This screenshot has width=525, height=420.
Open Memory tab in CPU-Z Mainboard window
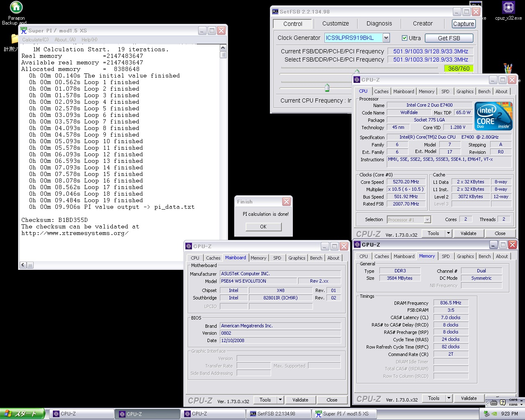pos(258,258)
